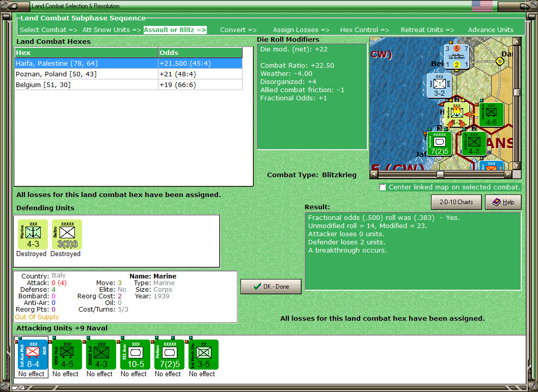Click Advance Units subphase step
The image size is (538, 392).
point(491,30)
